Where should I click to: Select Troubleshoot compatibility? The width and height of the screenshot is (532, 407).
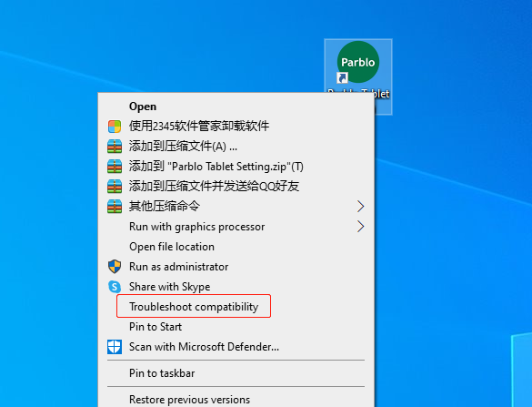(x=194, y=307)
